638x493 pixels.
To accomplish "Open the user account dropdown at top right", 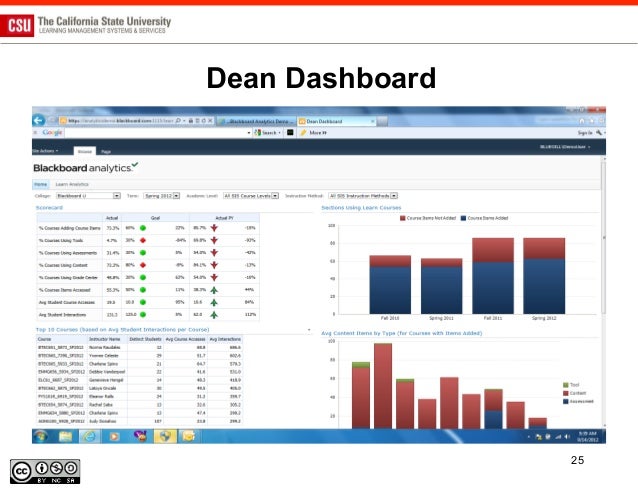I will tap(565, 146).
